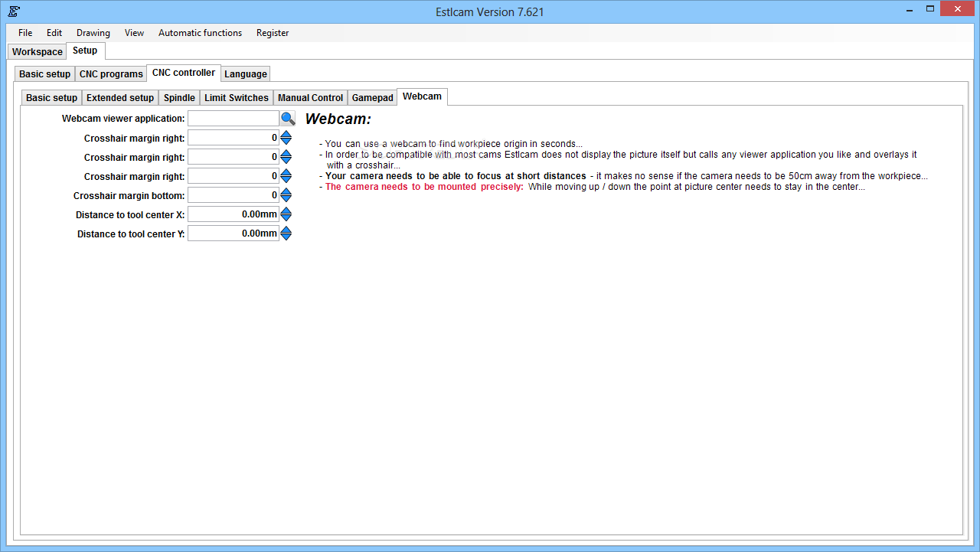980x552 pixels.
Task: Open the Register menu
Action: point(273,33)
